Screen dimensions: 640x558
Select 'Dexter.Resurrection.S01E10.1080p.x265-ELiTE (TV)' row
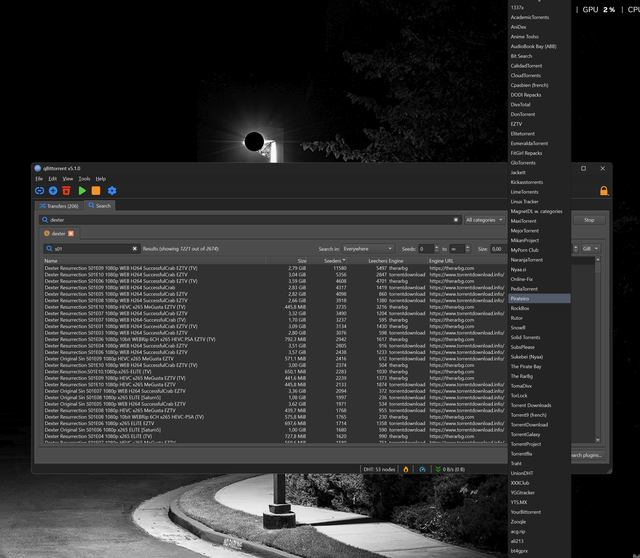[x=275, y=372]
